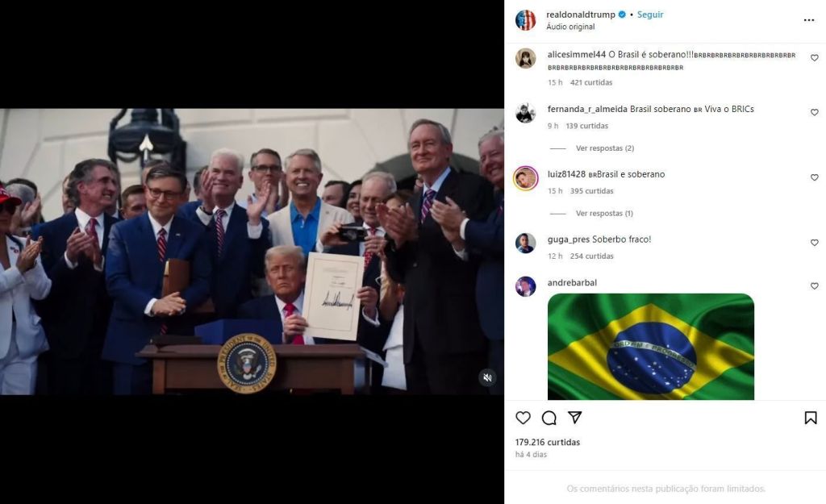Like the post with heart icon
826x504 pixels.
click(x=523, y=418)
